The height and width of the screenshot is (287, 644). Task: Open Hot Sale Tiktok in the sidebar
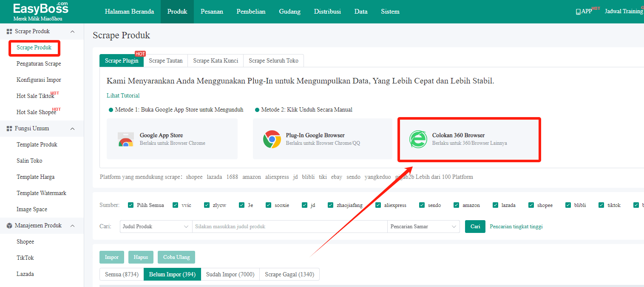35,96
